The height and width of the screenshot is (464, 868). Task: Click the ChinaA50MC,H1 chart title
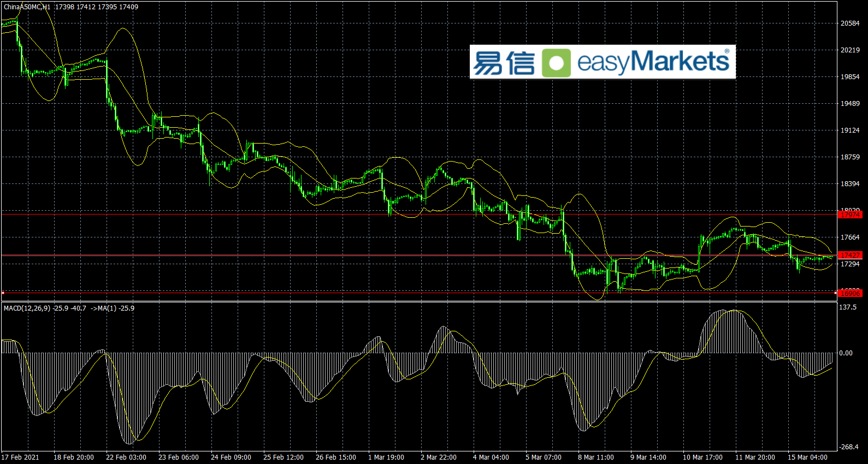point(27,7)
